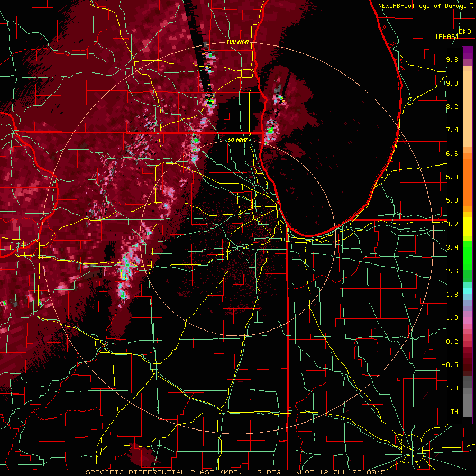Click the 100 NMI range ring label

(x=237, y=42)
